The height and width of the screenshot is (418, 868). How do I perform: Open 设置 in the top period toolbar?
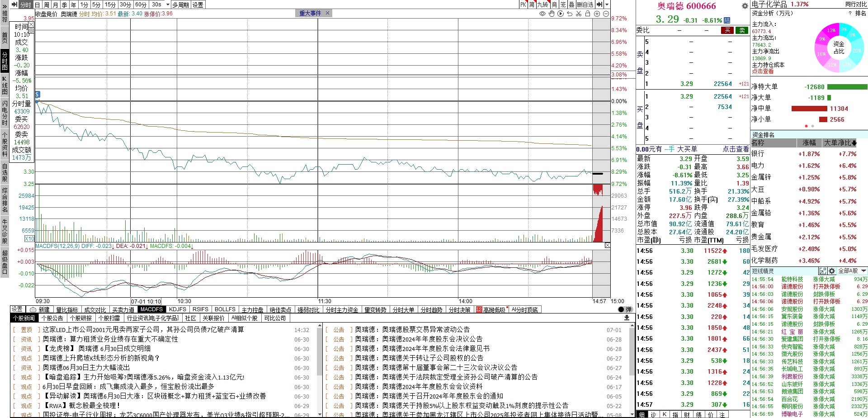click(198, 5)
